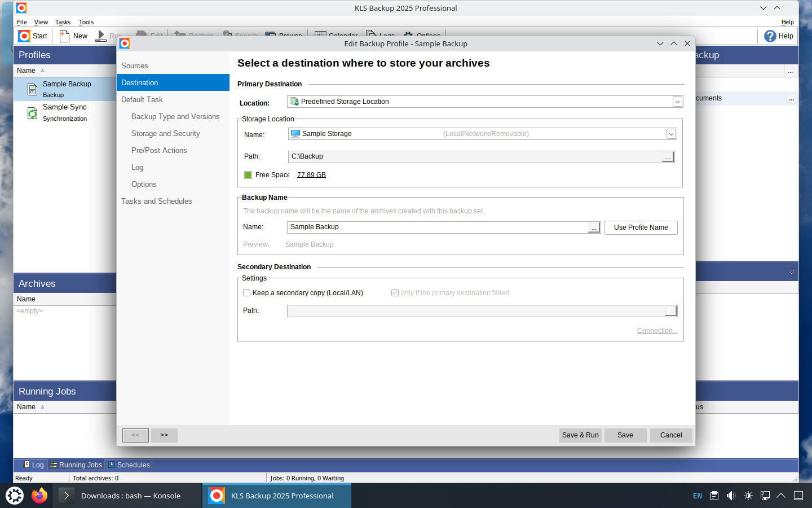Viewport: 812px width, 508px height.
Task: Open the Location dropdown arrow
Action: [x=677, y=102]
